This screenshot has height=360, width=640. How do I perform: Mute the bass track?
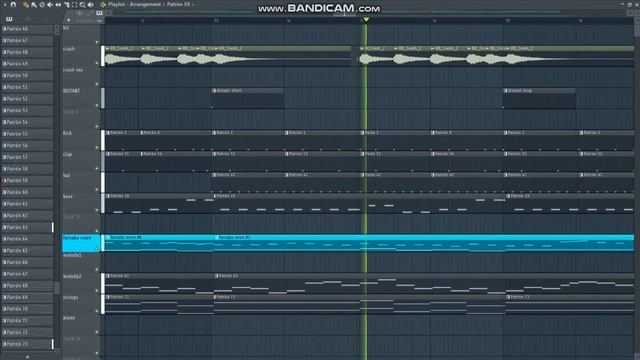click(x=97, y=210)
